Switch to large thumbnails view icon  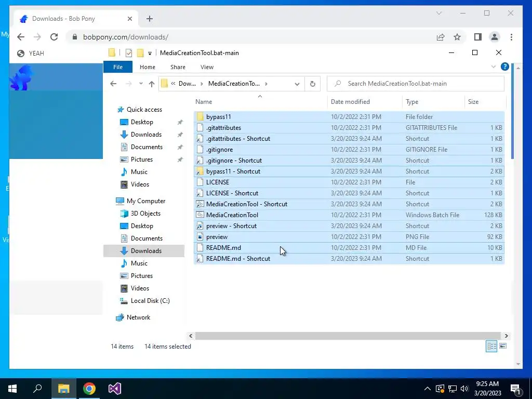[503, 346]
